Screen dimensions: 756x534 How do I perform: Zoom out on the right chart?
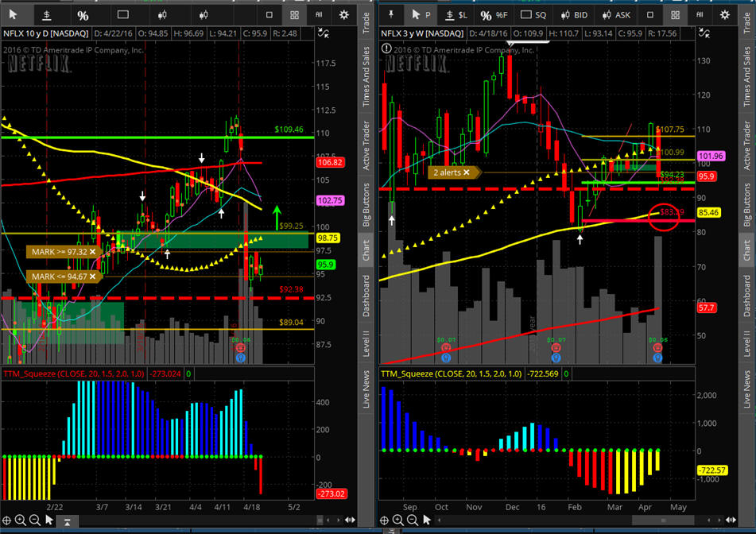click(x=413, y=520)
